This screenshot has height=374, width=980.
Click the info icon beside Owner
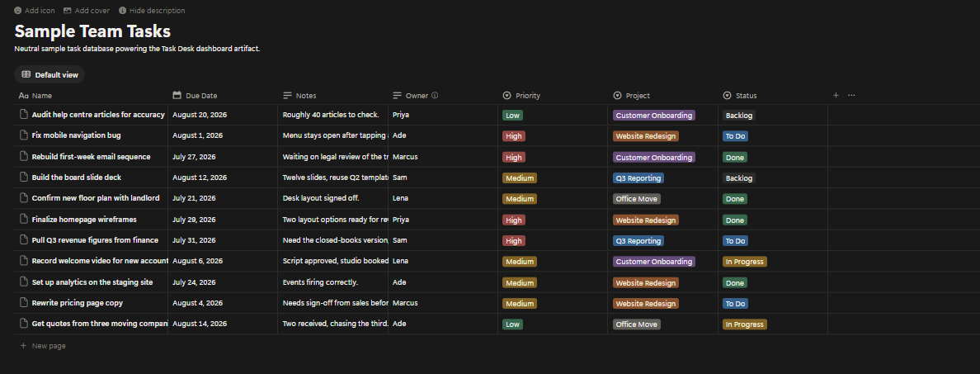435,96
